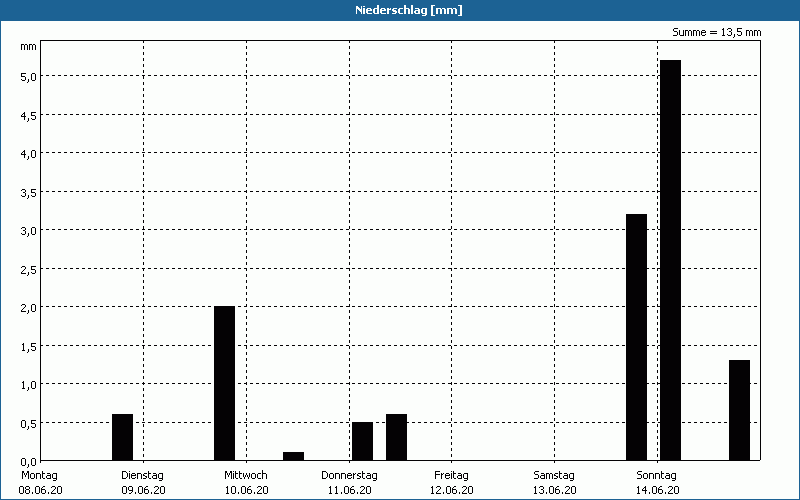Click the date '13.06.20'
The height and width of the screenshot is (500, 800).
pyautogui.click(x=555, y=490)
